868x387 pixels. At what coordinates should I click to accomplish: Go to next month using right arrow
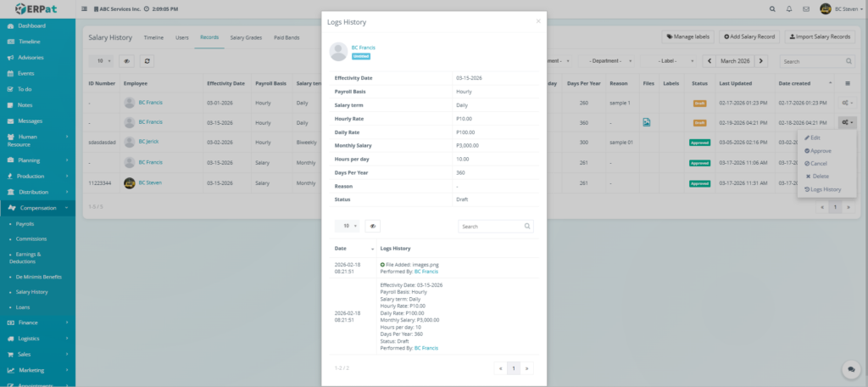(761, 61)
